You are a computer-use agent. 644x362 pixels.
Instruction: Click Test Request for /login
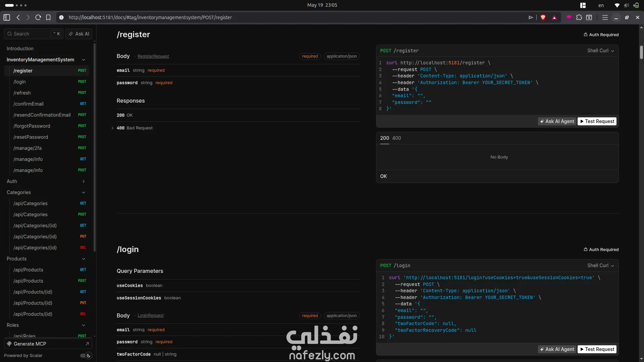tap(597, 349)
